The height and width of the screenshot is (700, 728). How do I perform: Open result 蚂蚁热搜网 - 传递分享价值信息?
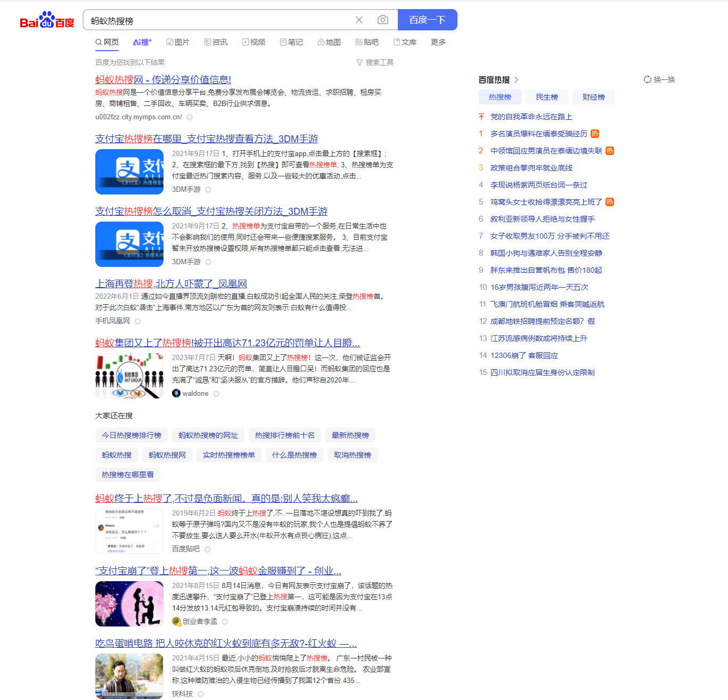click(163, 79)
